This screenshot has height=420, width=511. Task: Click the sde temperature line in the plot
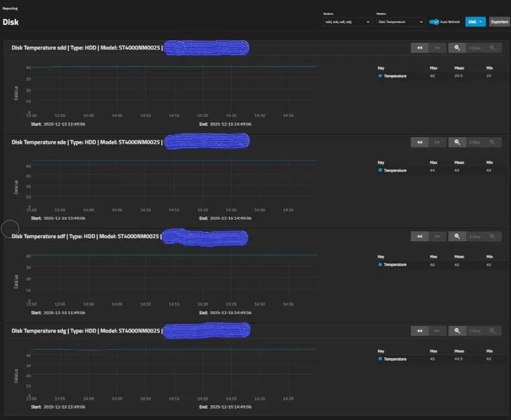pos(174,161)
